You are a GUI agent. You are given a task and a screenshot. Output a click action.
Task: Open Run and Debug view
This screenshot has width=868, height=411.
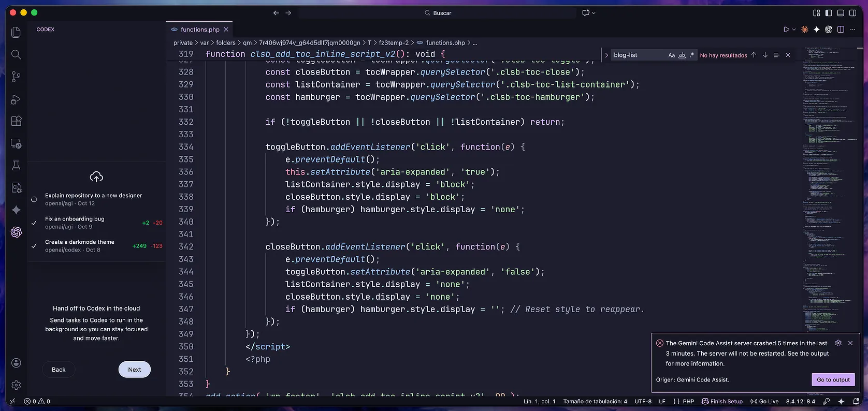point(16,99)
